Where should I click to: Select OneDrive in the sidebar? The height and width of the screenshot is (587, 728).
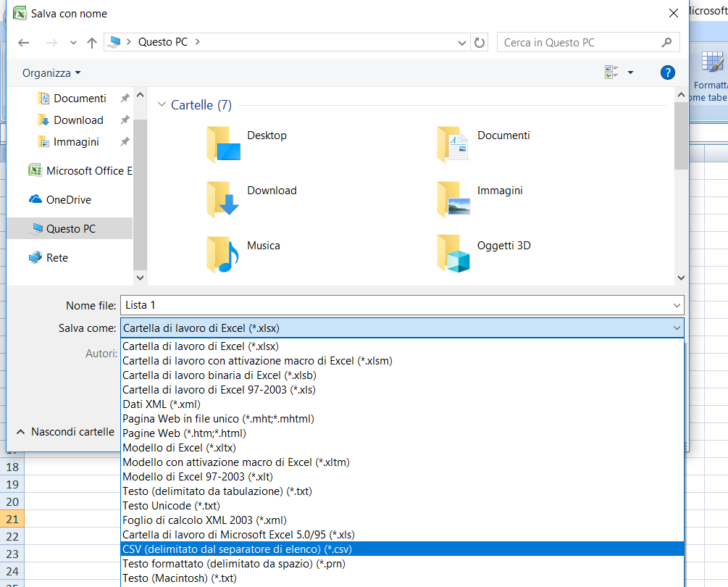point(60,200)
